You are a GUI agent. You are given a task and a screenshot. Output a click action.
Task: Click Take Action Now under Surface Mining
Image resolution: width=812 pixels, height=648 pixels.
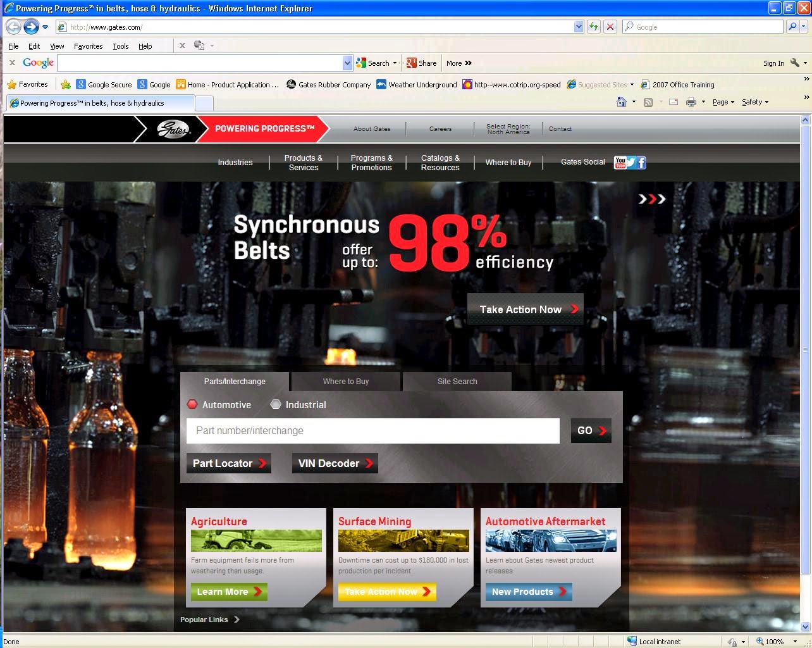click(387, 592)
